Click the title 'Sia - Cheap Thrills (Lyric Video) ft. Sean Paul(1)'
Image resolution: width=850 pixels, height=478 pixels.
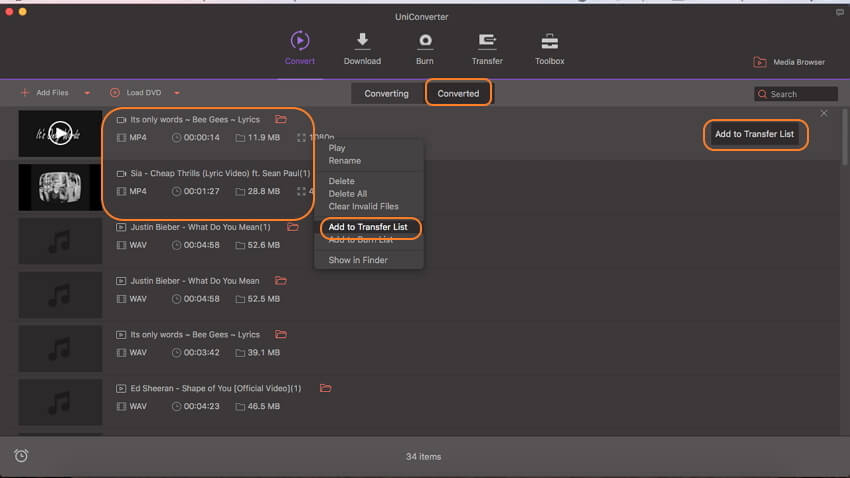pyautogui.click(x=220, y=173)
